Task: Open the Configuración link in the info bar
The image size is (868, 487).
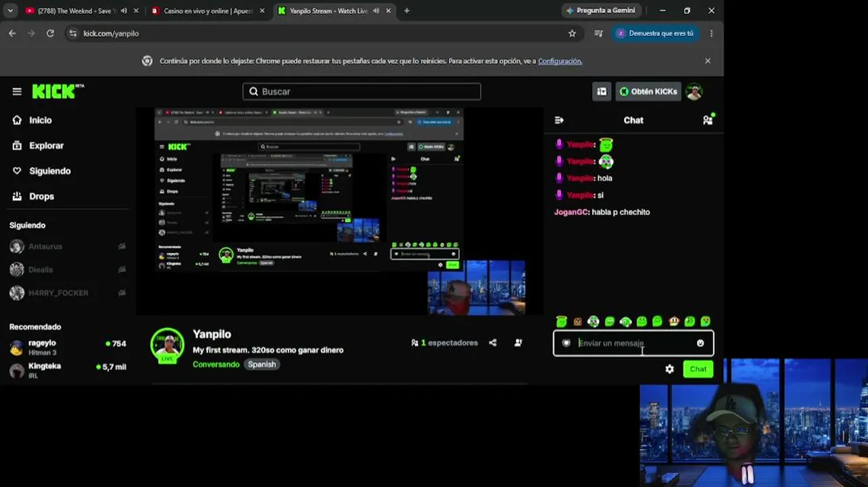Action: tap(560, 61)
